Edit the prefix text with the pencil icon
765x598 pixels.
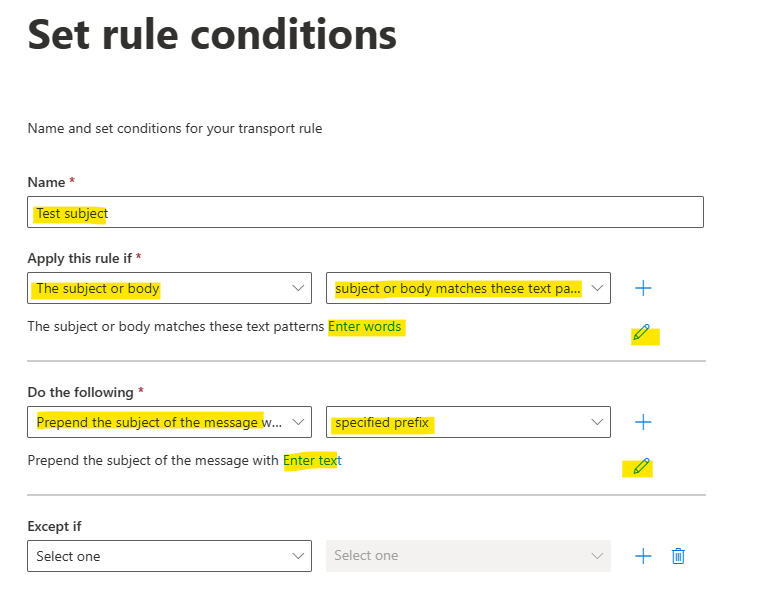pyautogui.click(x=642, y=467)
